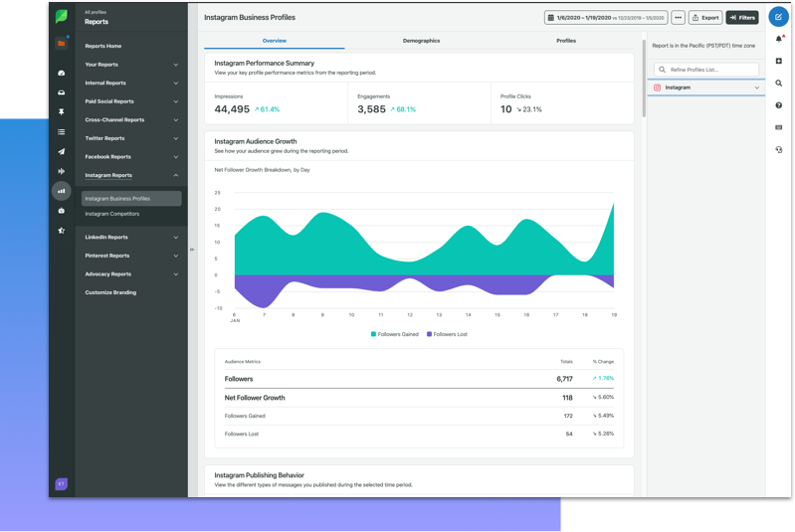Open the Reviews star icon
Screen dimensions: 795x532
(x=62, y=231)
